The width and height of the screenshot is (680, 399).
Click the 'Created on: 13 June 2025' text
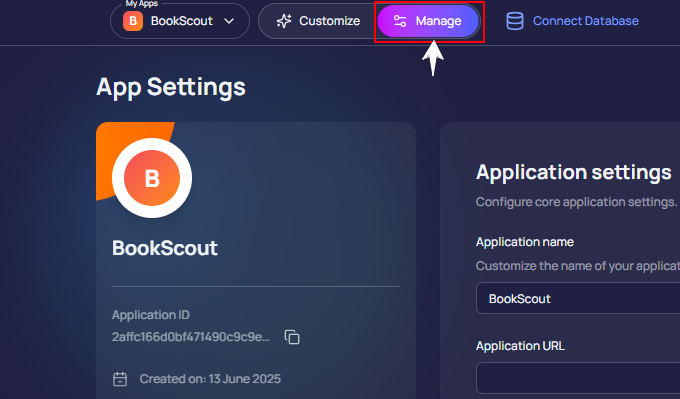(x=210, y=379)
